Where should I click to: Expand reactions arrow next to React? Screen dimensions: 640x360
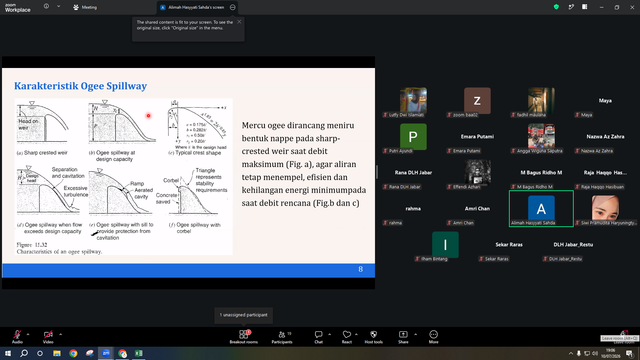click(x=356, y=334)
